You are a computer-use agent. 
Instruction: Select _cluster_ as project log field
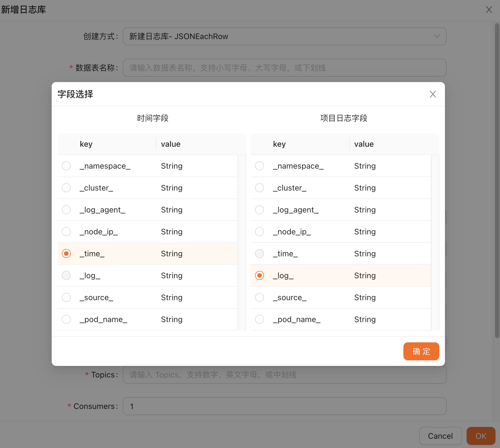260,188
